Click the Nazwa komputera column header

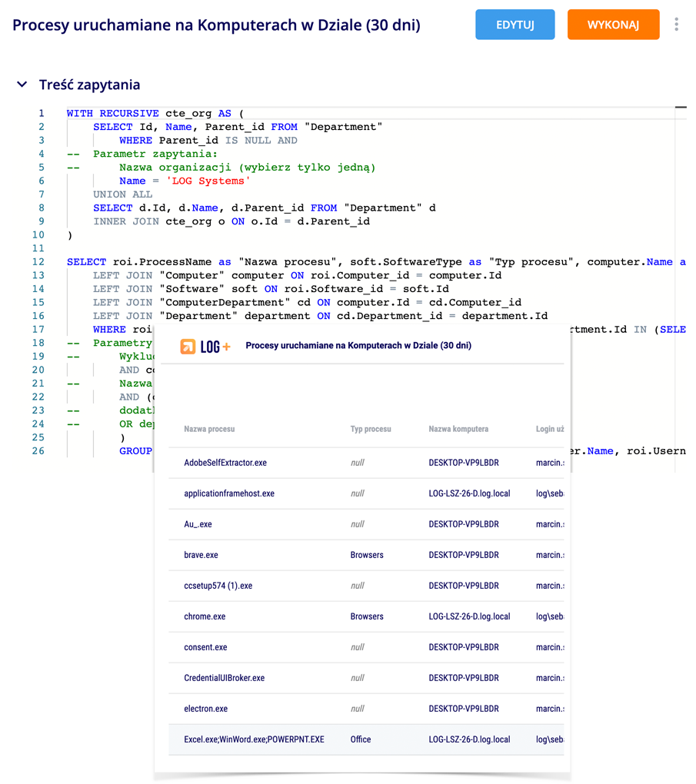point(458,429)
